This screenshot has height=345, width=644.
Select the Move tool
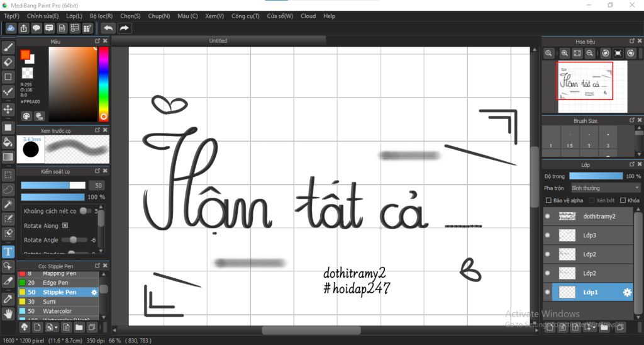pos(8,110)
